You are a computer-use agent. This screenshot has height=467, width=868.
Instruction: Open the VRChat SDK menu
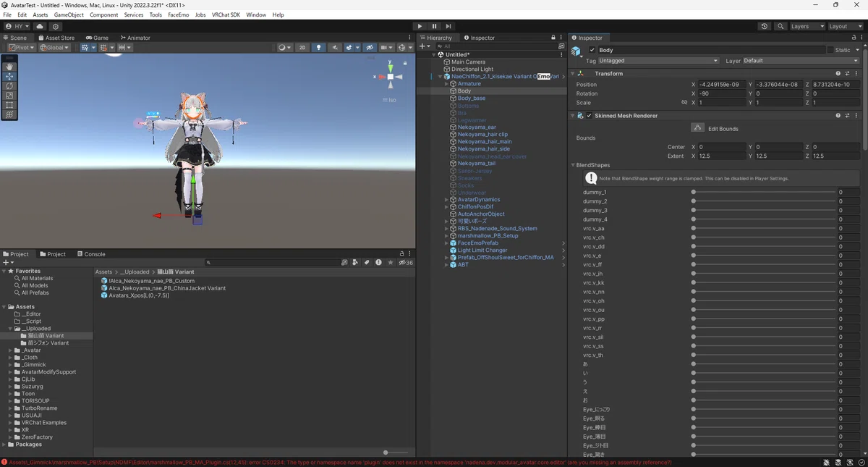pyautogui.click(x=226, y=14)
